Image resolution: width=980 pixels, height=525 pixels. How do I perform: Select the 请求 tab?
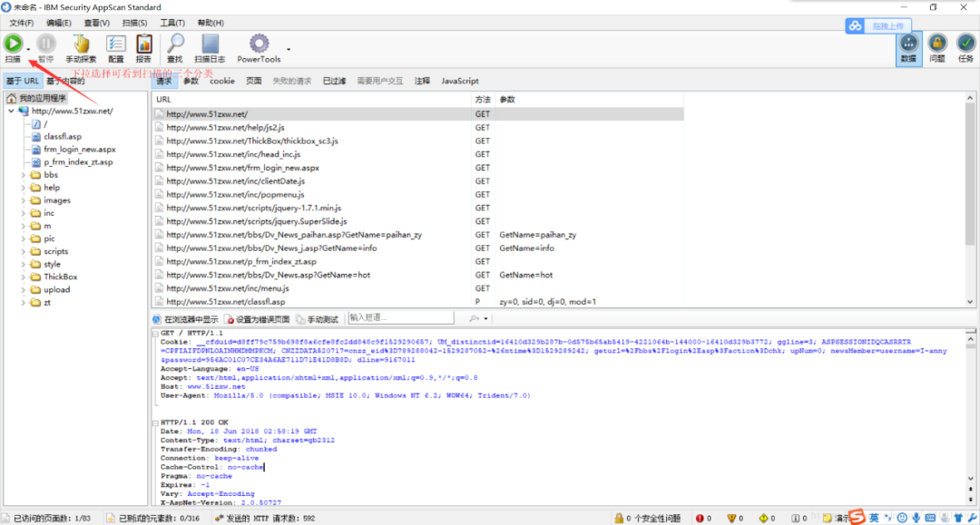coord(163,82)
